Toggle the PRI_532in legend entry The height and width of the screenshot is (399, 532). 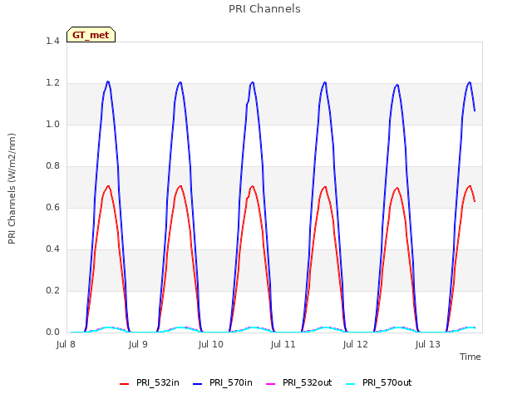pos(150,383)
